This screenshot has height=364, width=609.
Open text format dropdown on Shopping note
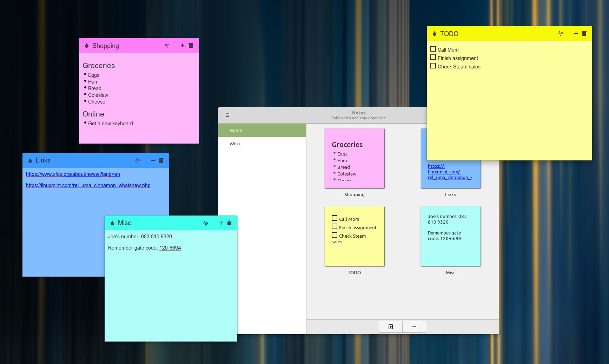coord(167,45)
